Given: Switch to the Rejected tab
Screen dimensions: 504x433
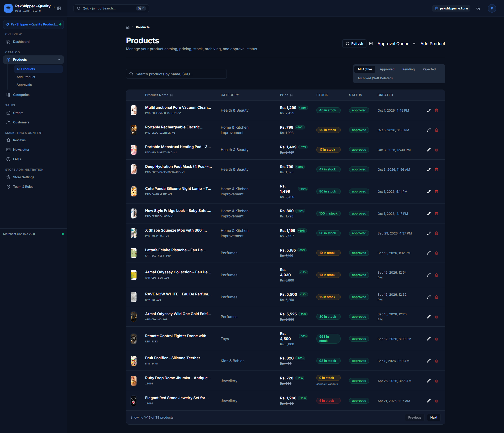Looking at the screenshot, I should 429,69.
